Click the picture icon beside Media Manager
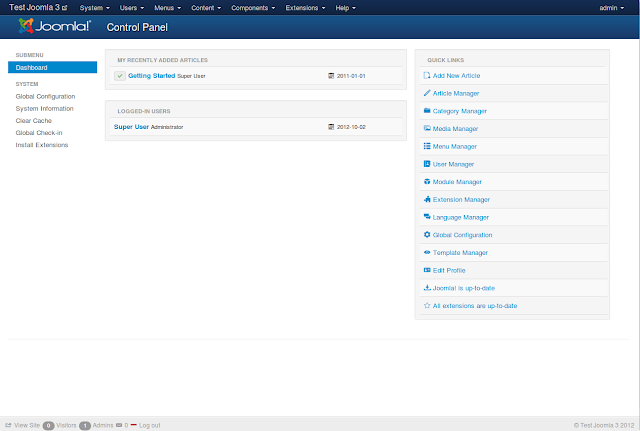The image size is (640, 431). click(x=427, y=128)
